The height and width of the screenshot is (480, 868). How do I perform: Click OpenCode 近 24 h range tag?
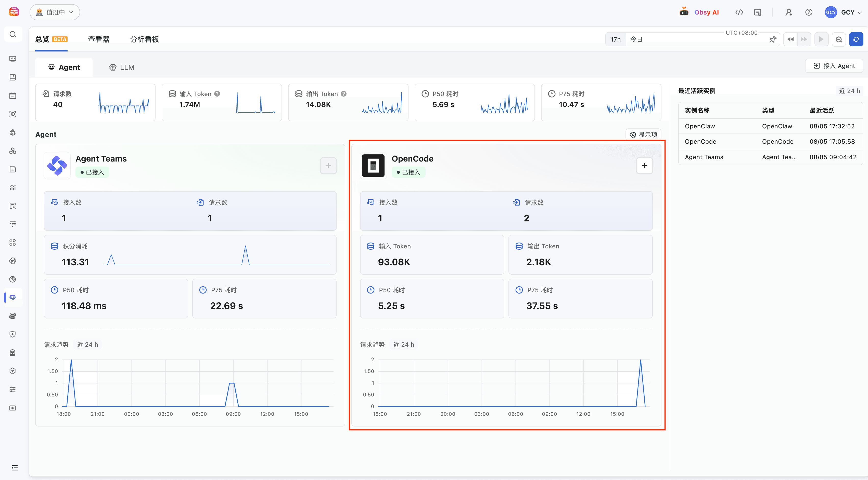click(403, 344)
